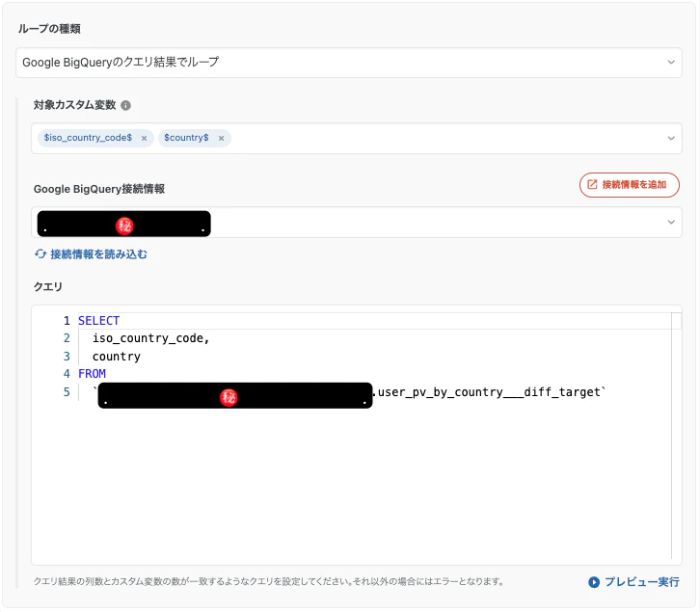Click the 接続情報を読み込む reload link
The width and height of the screenshot is (700, 612).
91,254
